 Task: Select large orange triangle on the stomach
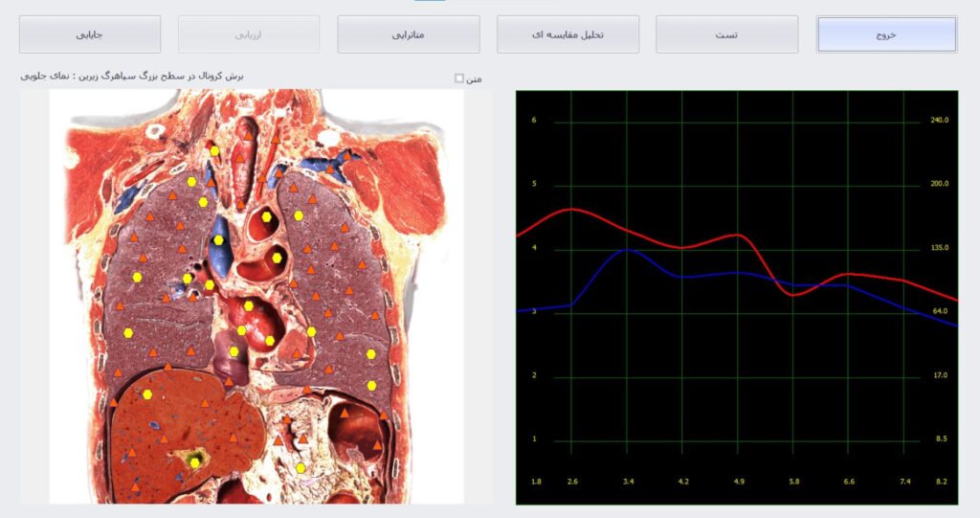(344, 414)
